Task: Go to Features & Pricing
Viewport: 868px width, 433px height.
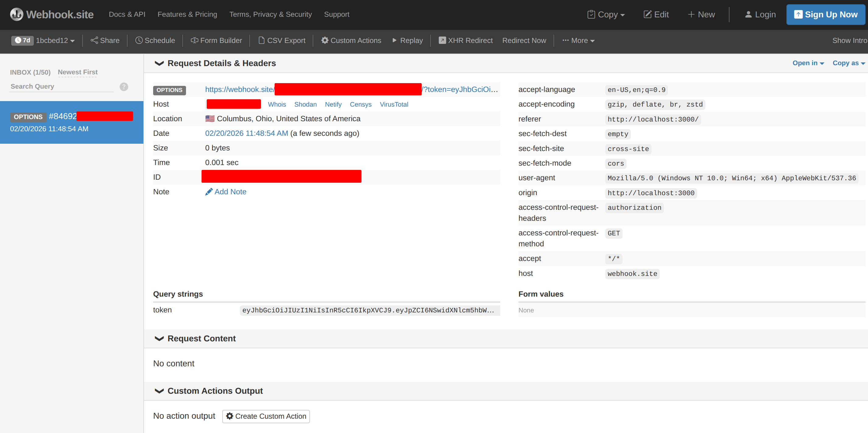Action: pos(187,15)
